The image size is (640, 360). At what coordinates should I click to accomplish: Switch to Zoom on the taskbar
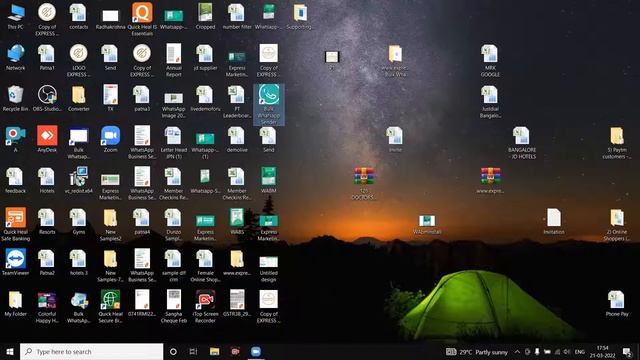(256, 351)
